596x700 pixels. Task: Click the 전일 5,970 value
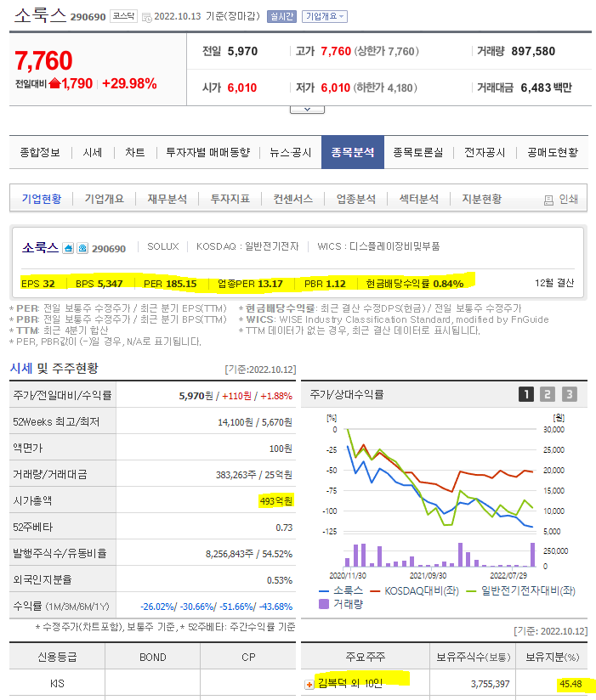(x=242, y=51)
